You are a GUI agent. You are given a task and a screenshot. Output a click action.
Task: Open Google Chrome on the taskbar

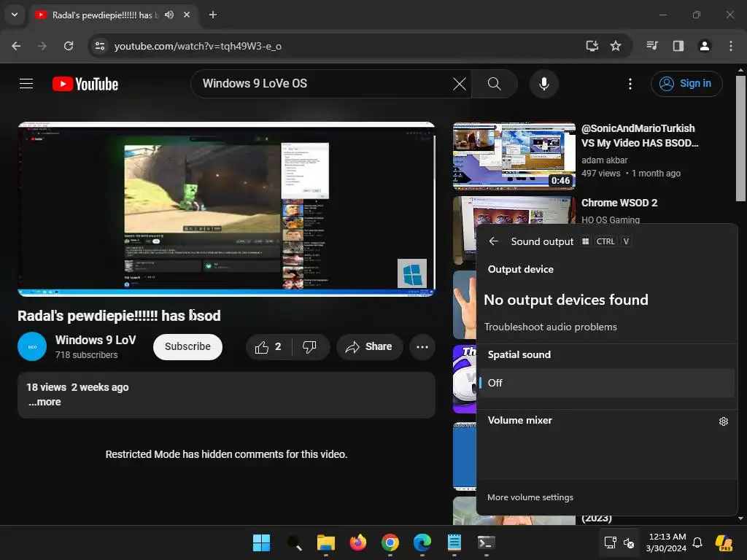pos(390,542)
